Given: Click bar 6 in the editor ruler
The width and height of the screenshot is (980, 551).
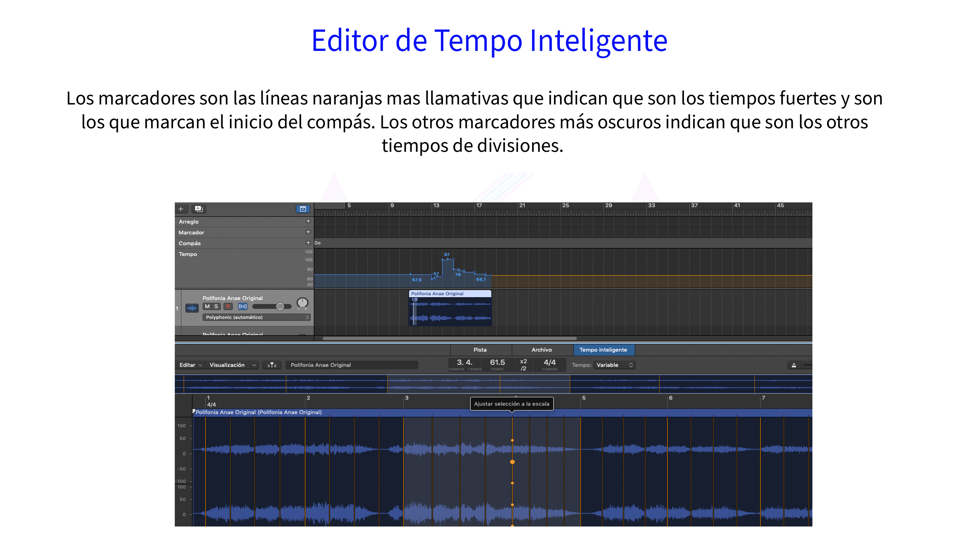Looking at the screenshot, I should (670, 398).
